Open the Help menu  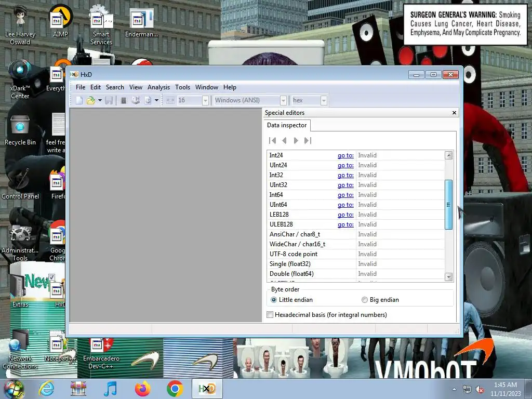(230, 87)
